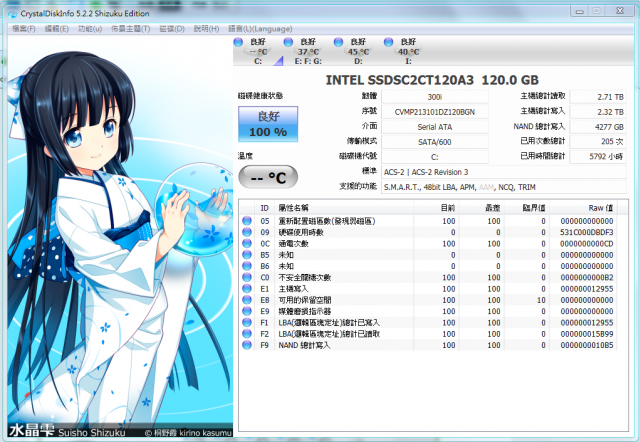
Task: Click the Raw 值 column header
Action: (583, 208)
